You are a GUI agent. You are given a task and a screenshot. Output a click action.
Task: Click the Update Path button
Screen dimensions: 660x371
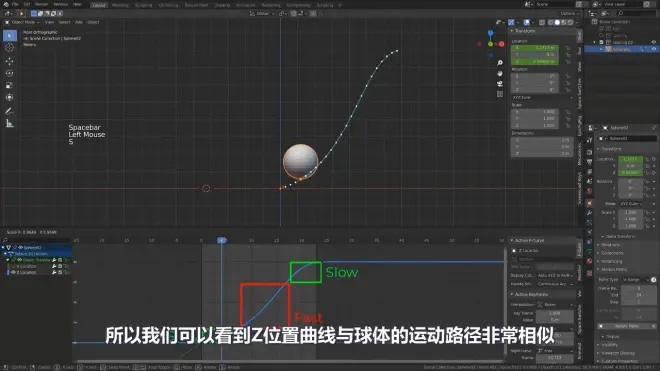[x=626, y=326]
